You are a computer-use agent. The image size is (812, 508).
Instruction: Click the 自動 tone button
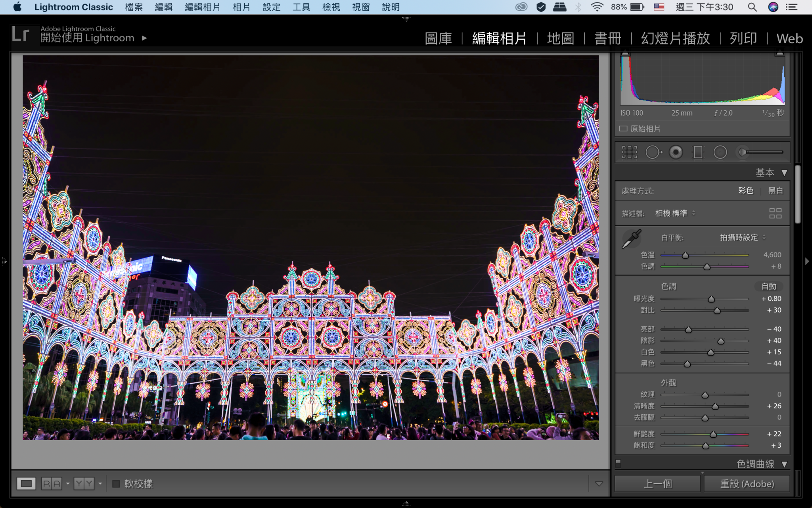[x=769, y=286]
